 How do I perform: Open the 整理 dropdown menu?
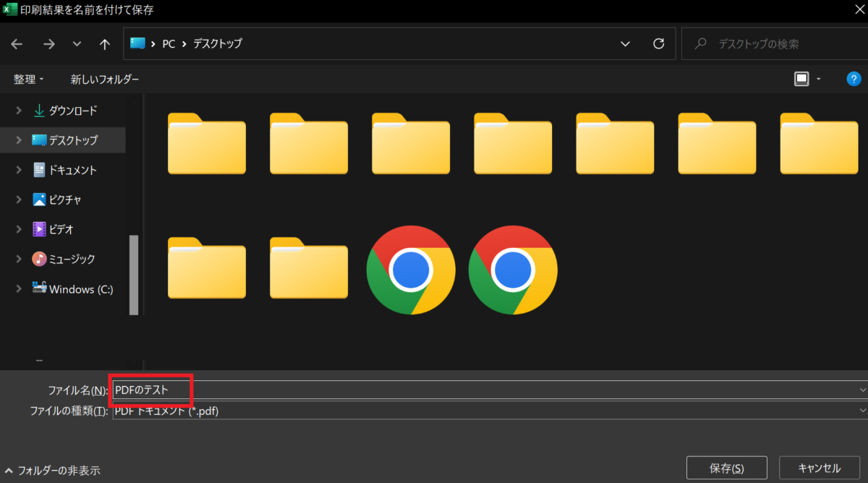click(x=27, y=79)
